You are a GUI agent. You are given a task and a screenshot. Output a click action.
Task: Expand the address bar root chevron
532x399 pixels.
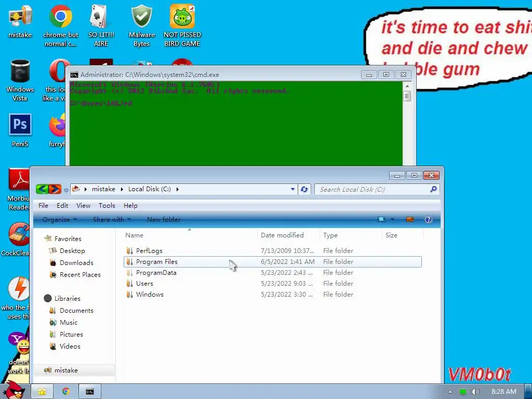[x=86, y=189]
